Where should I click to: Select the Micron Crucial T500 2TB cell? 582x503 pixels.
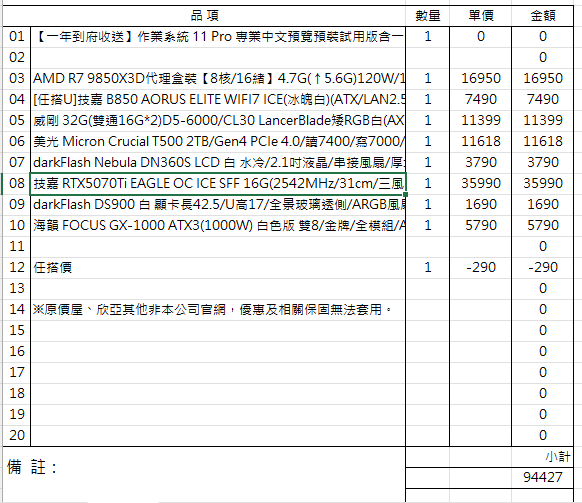(218, 141)
